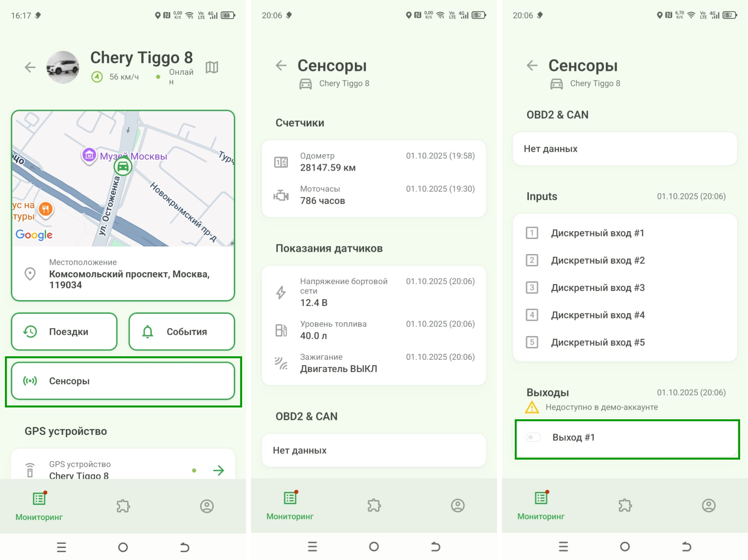This screenshot has width=748, height=560.
Task: Tap the green car marker on the map
Action: click(x=123, y=167)
